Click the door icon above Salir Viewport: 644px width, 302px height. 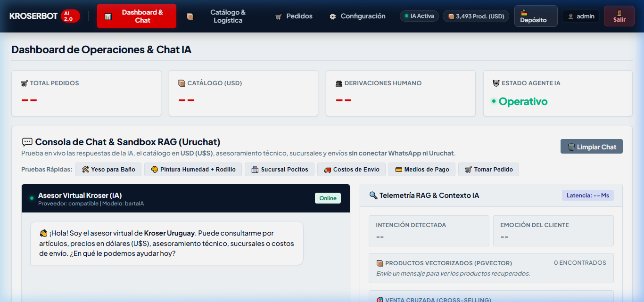(x=619, y=12)
